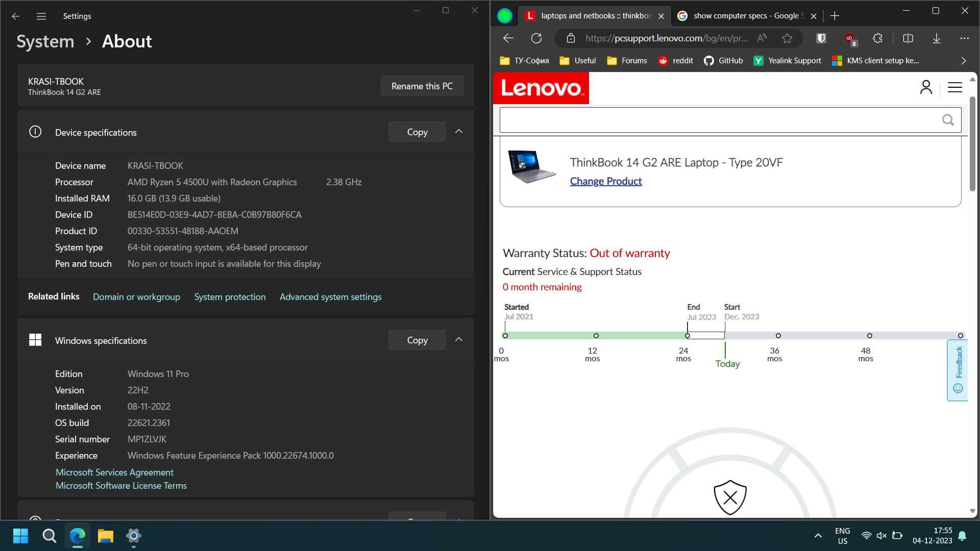Open the Change Product link
Screen dimensions: 980x551
tap(606, 181)
